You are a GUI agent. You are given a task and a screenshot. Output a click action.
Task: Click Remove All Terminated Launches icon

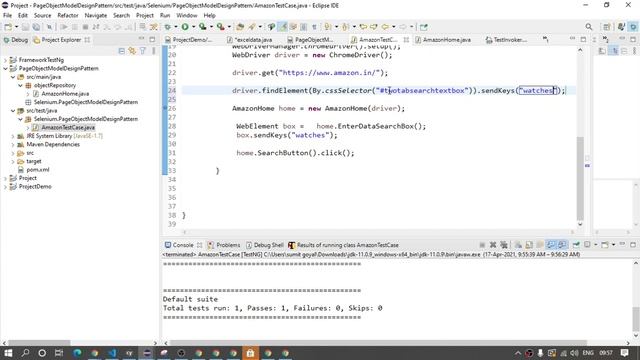point(504,245)
